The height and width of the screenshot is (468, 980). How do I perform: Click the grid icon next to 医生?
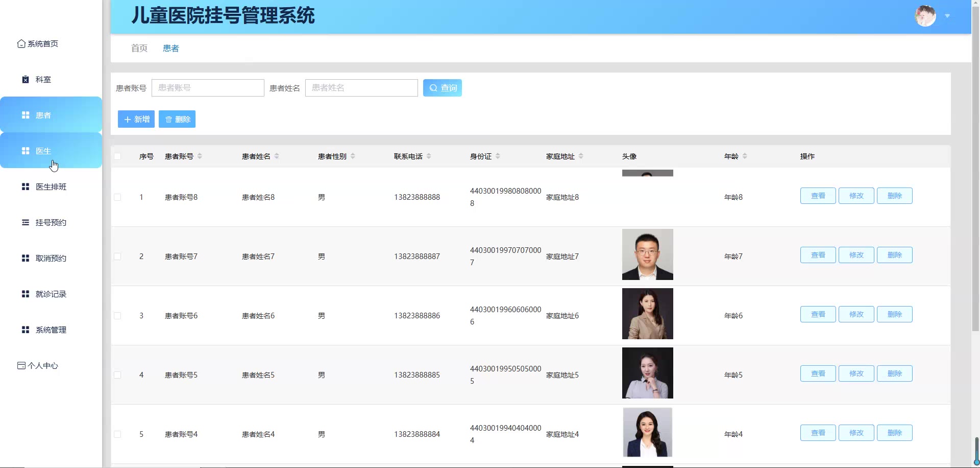[x=26, y=151]
